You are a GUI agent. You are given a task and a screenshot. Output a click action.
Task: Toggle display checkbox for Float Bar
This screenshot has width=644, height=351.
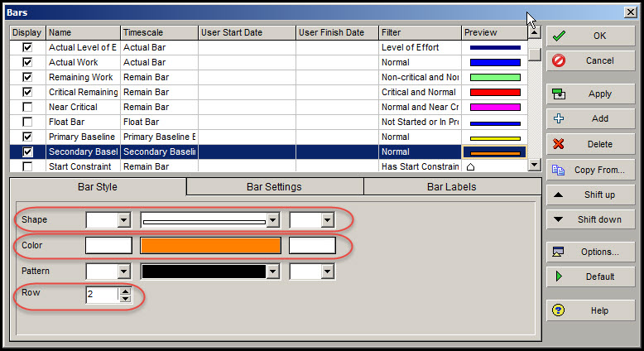pyautogui.click(x=28, y=123)
